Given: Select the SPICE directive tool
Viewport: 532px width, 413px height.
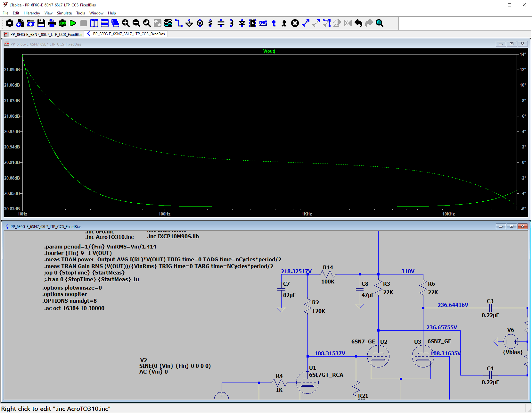Looking at the screenshot, I should click(x=284, y=23).
